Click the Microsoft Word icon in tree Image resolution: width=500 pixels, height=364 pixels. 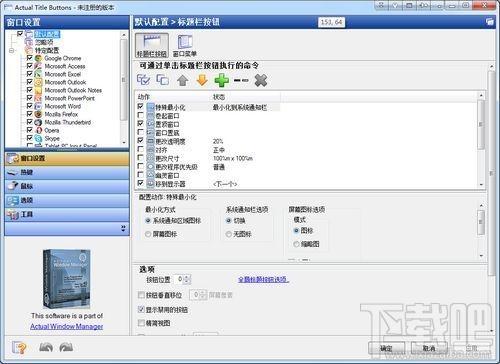pos(39,106)
